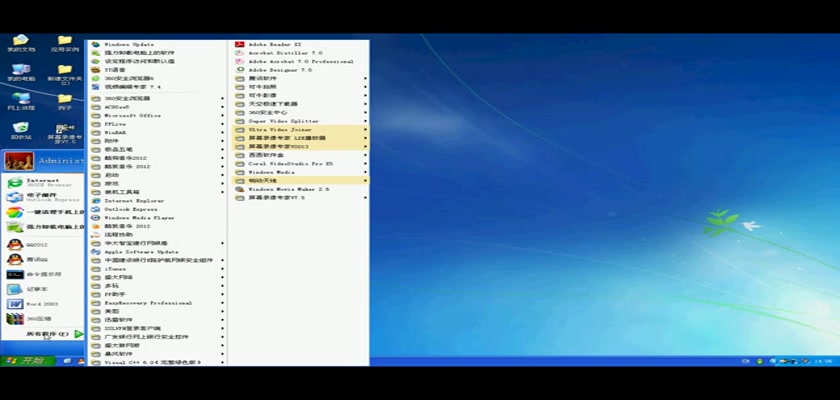This screenshot has height=400, width=840.
Task: Open the Windows Media submenu
Action: point(300,172)
